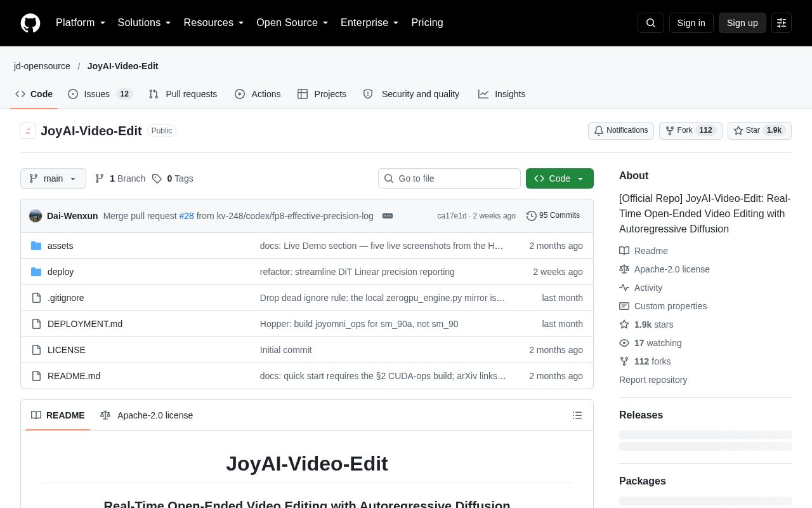The width and height of the screenshot is (812, 508).
Task: Switch to the Issues tab
Action: [x=100, y=94]
